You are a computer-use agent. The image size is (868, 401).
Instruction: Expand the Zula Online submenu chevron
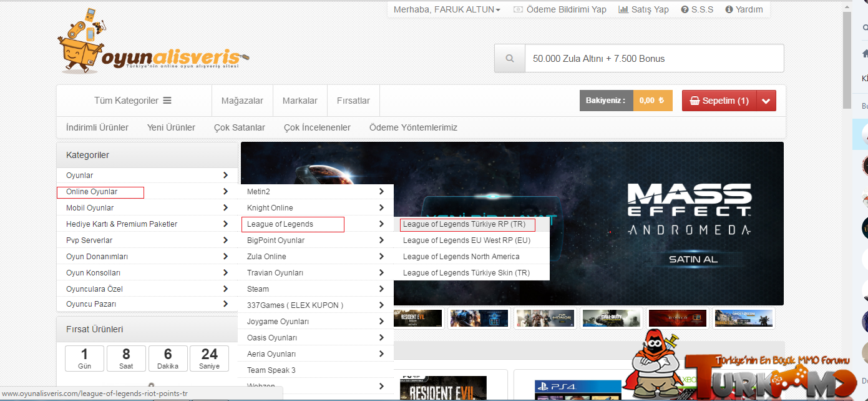click(381, 256)
